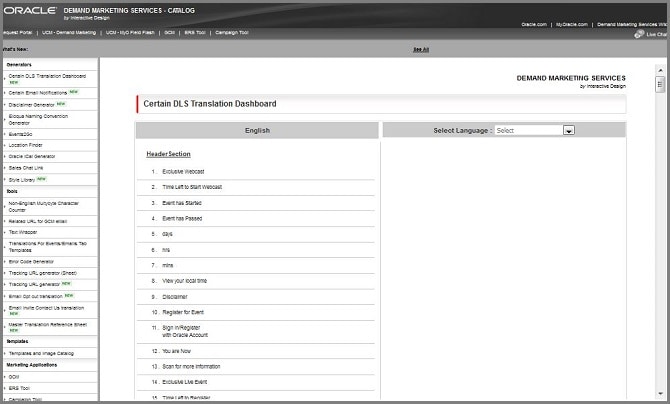Select Certain DLS Translation Dashboard in sidebar
The height and width of the screenshot is (404, 670).
point(47,76)
